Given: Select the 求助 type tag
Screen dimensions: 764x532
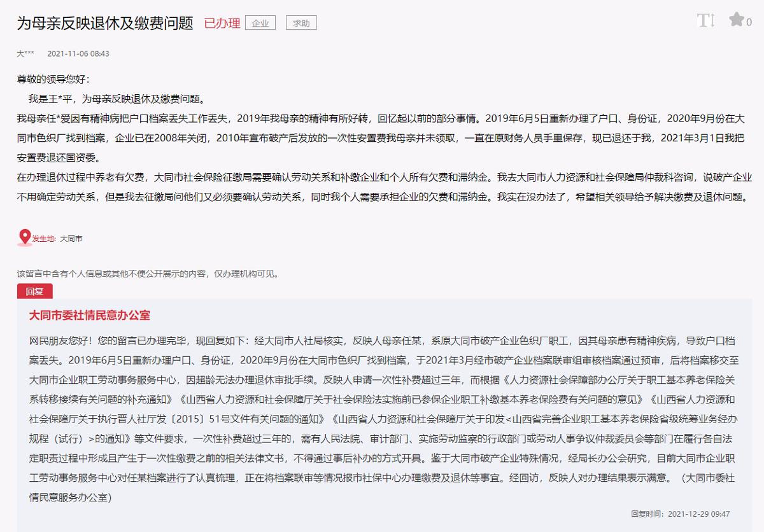Looking at the screenshot, I should point(301,24).
